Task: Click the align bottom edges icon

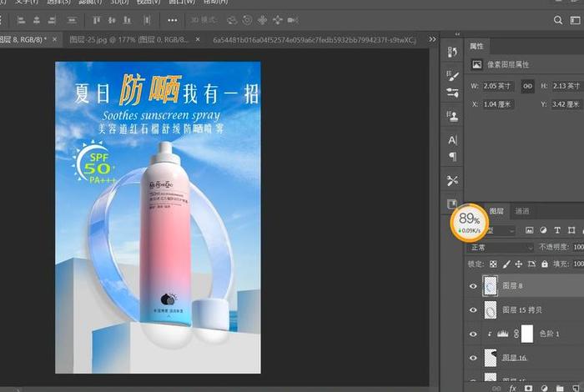Action: point(128,20)
